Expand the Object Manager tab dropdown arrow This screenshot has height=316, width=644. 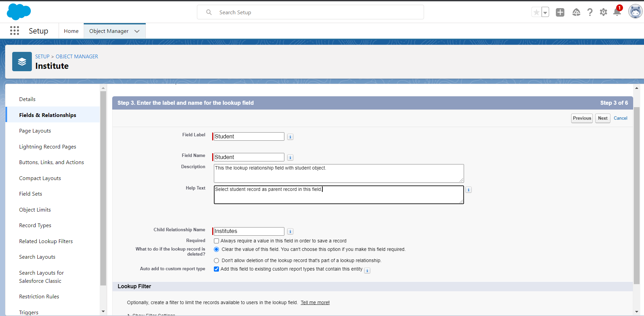tap(137, 31)
